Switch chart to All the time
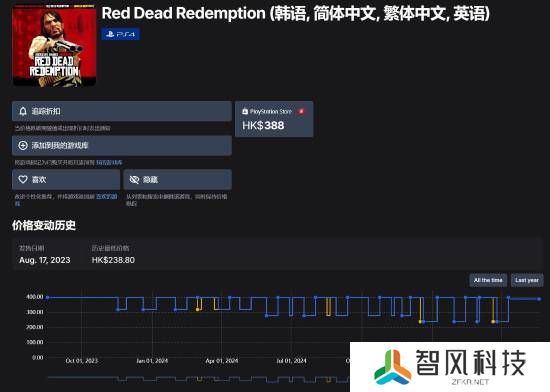This screenshot has width=550, height=392. coord(488,280)
